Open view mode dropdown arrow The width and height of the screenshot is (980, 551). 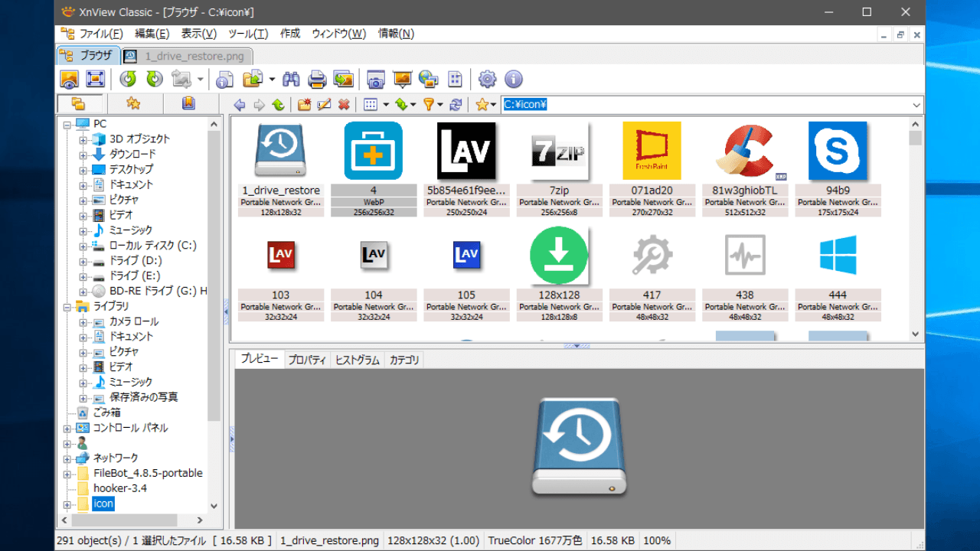coord(386,105)
